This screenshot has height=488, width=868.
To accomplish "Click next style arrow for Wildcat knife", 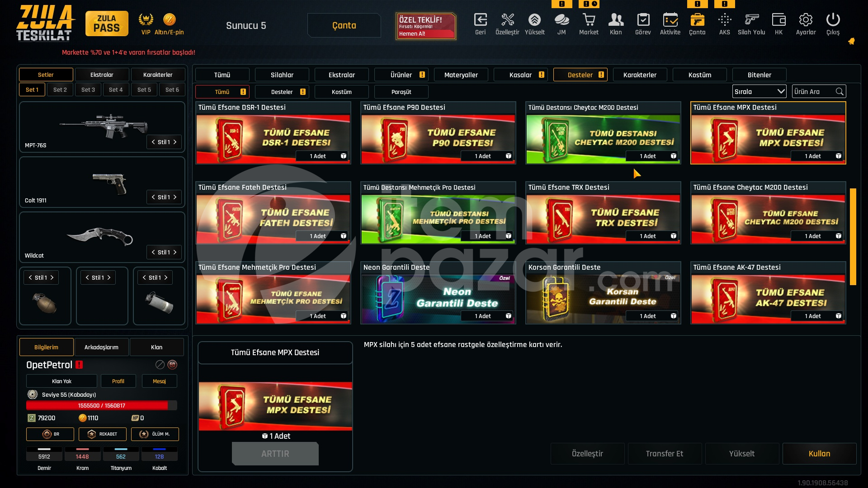I will coord(175,252).
